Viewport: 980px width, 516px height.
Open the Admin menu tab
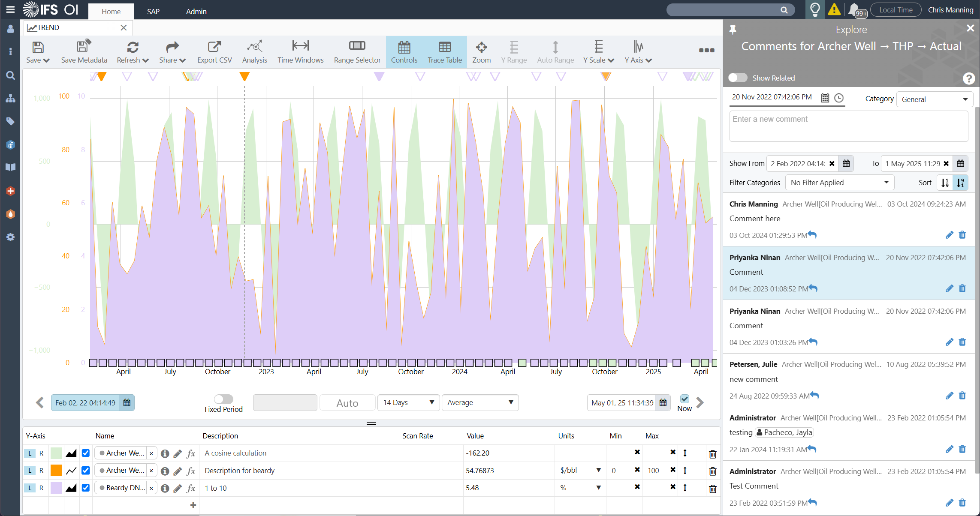point(196,12)
